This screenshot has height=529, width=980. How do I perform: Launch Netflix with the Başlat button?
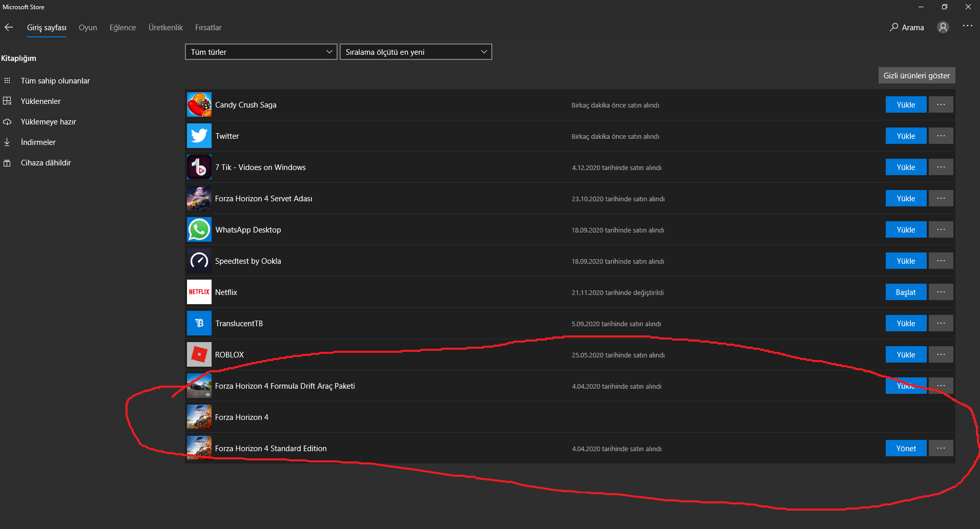(906, 292)
